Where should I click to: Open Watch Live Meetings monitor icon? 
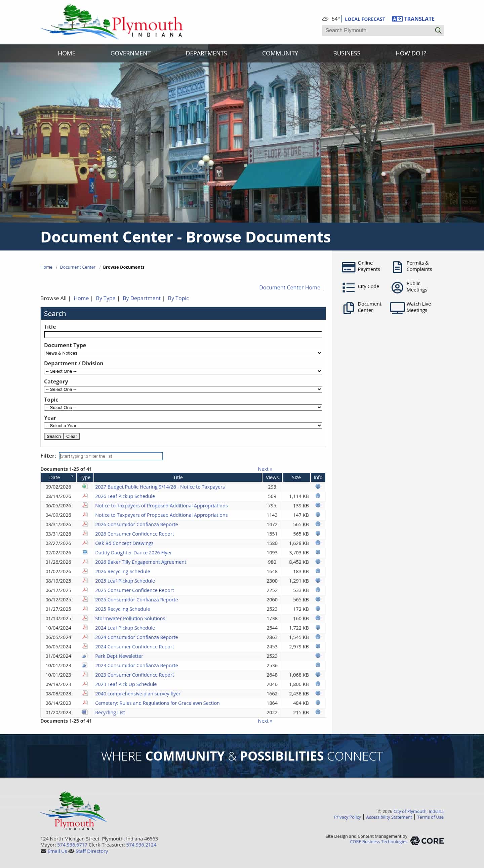pyautogui.click(x=397, y=308)
